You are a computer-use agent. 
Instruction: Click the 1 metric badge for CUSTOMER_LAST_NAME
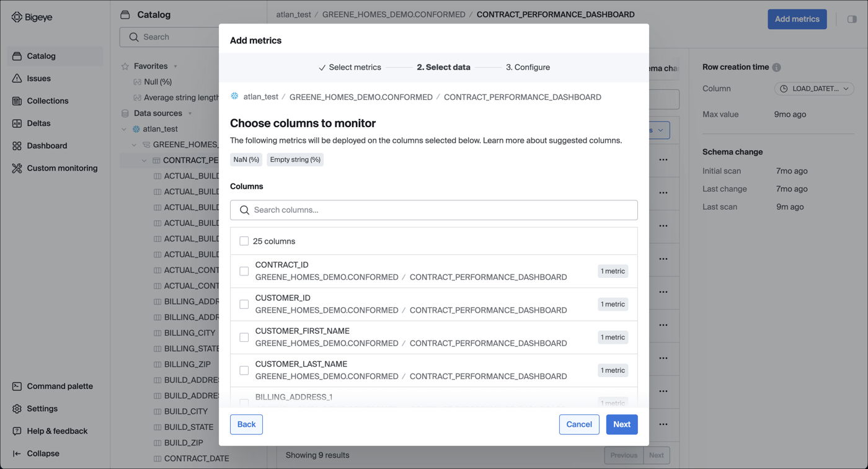tap(613, 370)
